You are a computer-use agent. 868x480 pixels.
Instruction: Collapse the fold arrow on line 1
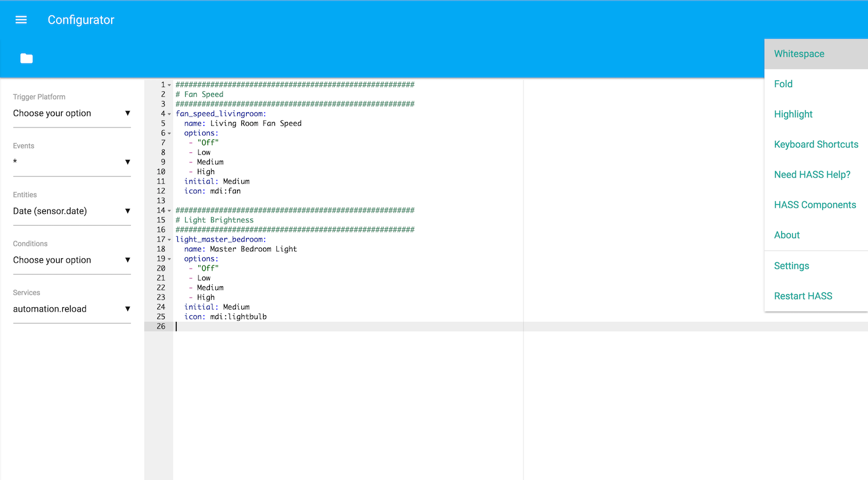coord(169,85)
